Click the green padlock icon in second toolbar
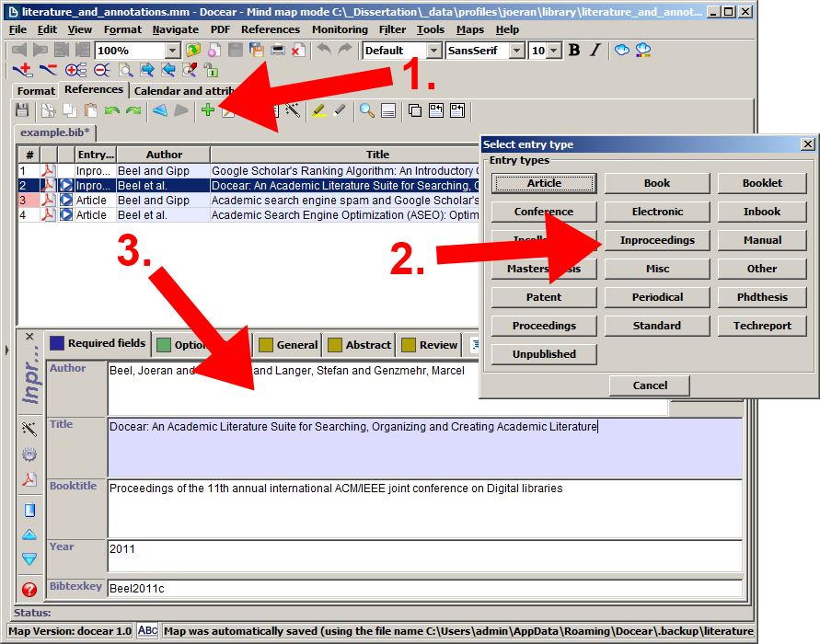 (210, 70)
